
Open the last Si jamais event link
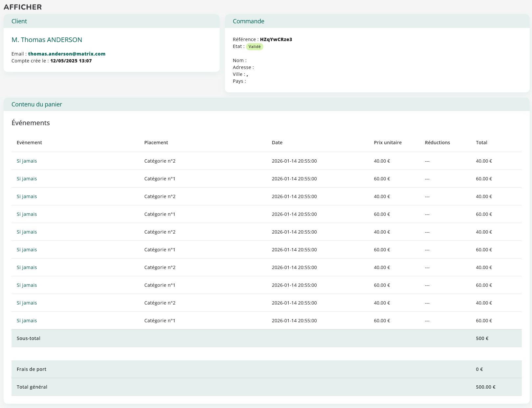27,321
